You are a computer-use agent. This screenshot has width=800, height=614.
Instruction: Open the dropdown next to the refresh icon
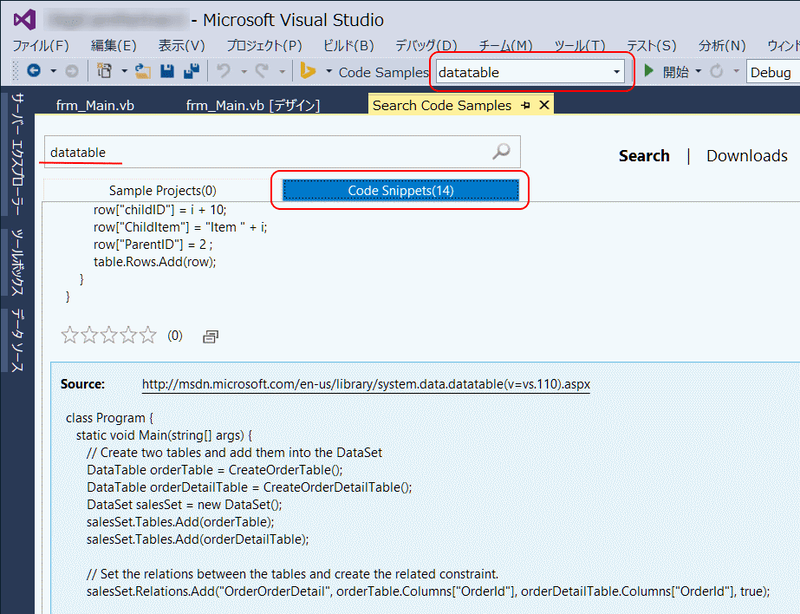point(736,71)
